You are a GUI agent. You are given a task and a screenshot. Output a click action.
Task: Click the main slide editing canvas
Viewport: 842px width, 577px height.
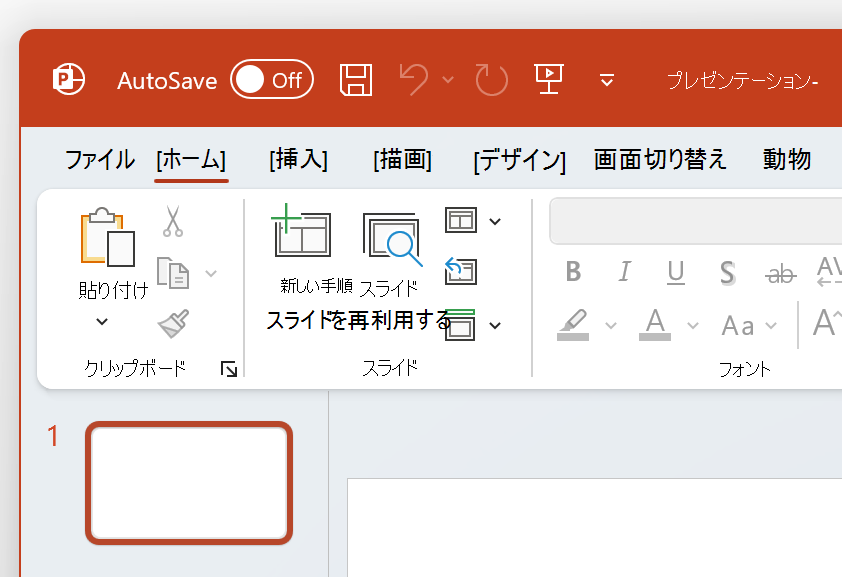594,527
